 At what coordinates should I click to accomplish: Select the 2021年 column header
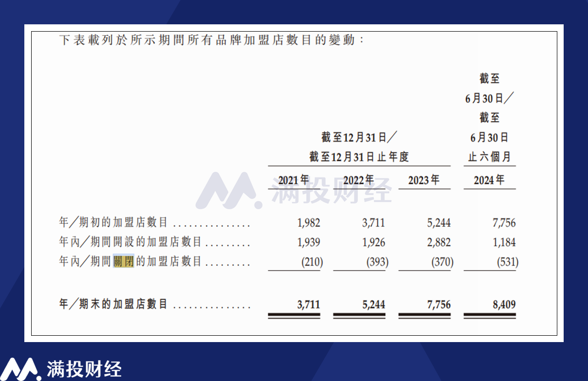point(294,180)
